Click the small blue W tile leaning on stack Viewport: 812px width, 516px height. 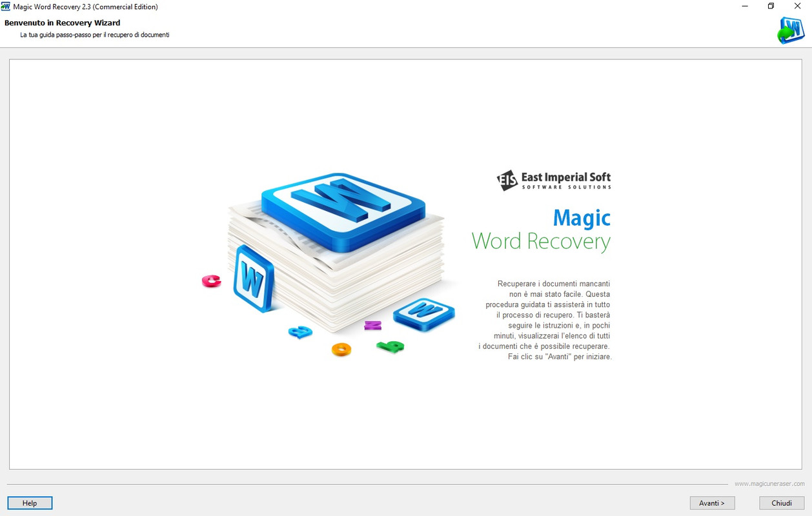tap(254, 279)
